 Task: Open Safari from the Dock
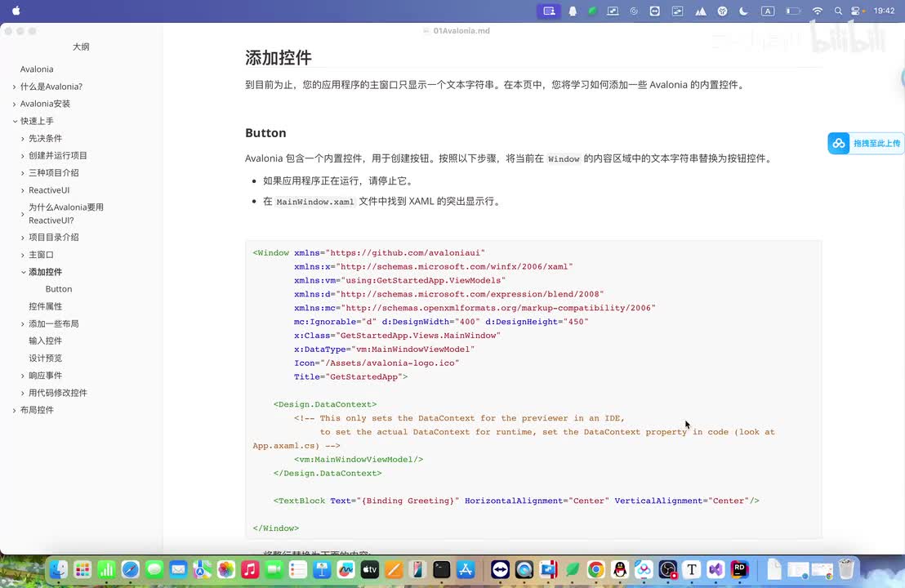[131, 570]
